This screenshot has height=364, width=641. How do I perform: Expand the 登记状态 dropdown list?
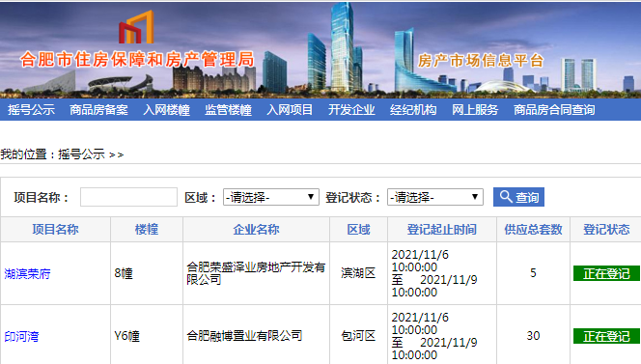(x=435, y=197)
